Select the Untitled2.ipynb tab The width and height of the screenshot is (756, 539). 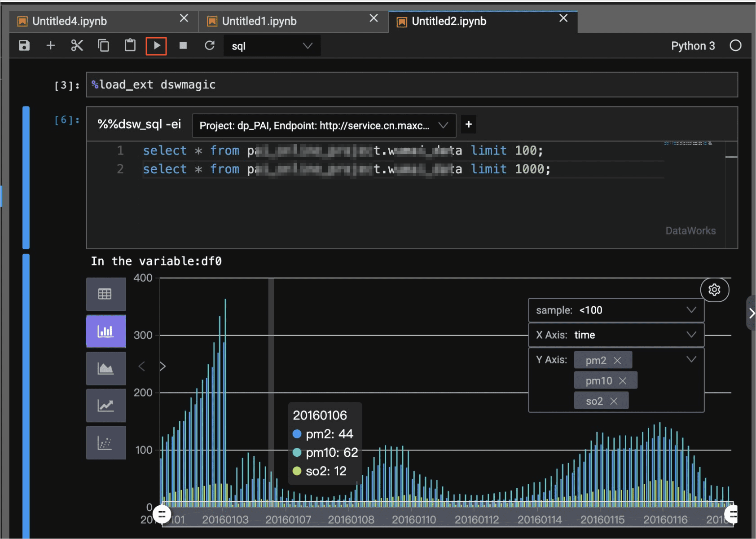click(x=449, y=21)
